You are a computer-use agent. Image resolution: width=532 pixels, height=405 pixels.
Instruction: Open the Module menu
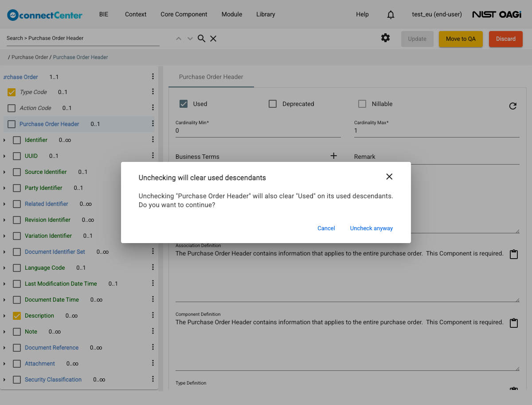232,14
